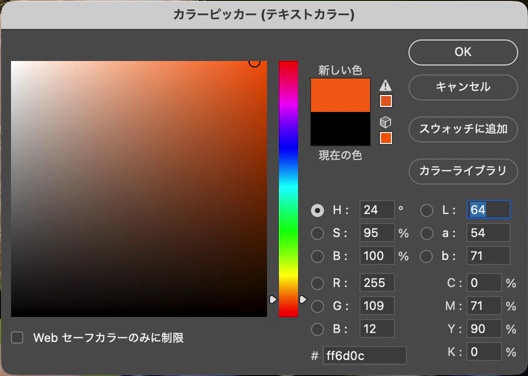
Task: Click the R field showing 255
Action: (x=377, y=283)
